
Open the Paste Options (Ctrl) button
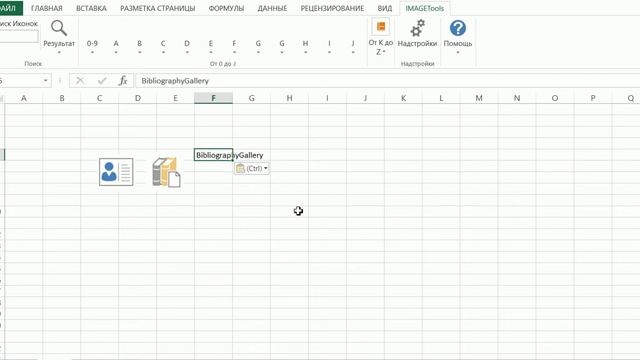click(x=252, y=168)
